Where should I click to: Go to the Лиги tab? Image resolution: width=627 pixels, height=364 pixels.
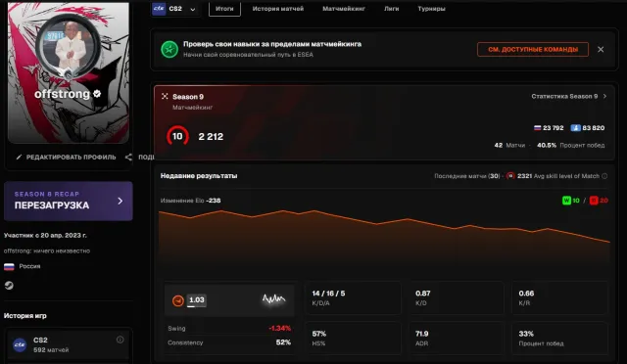coord(392,9)
